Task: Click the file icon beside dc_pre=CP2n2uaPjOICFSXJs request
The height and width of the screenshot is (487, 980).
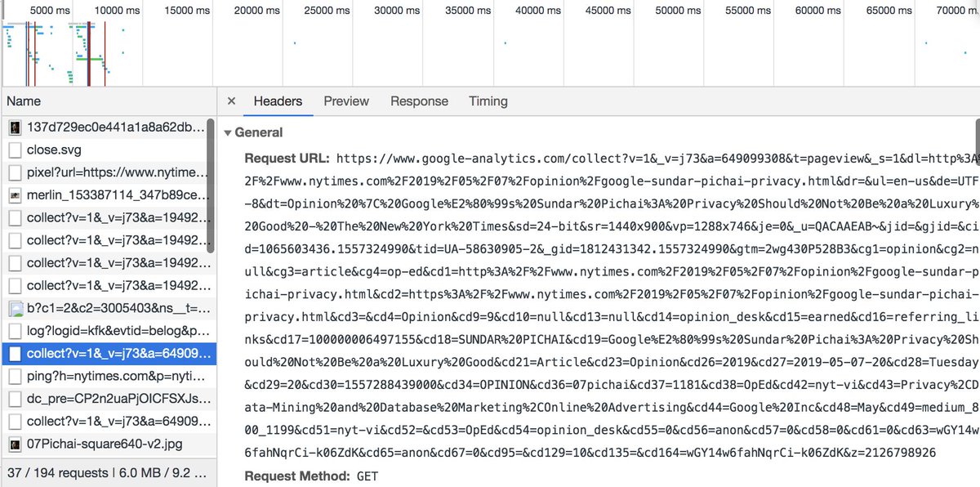Action: pos(15,399)
